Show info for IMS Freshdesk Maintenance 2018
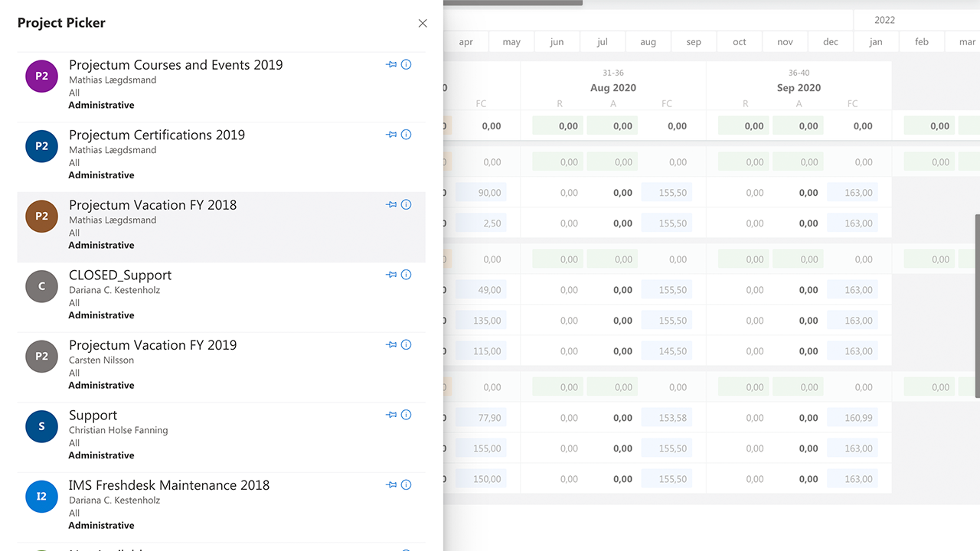This screenshot has width=980, height=551. pyautogui.click(x=407, y=484)
